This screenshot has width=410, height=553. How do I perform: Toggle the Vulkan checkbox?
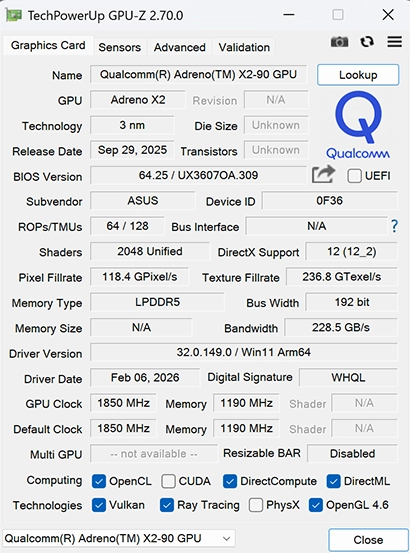click(99, 505)
